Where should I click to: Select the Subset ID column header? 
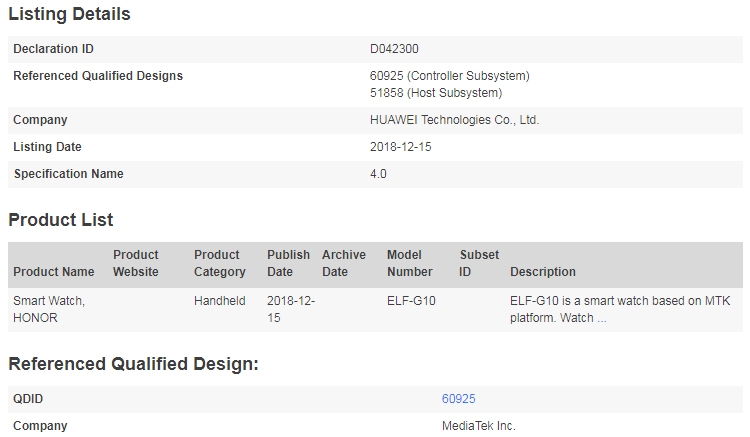[x=479, y=263]
